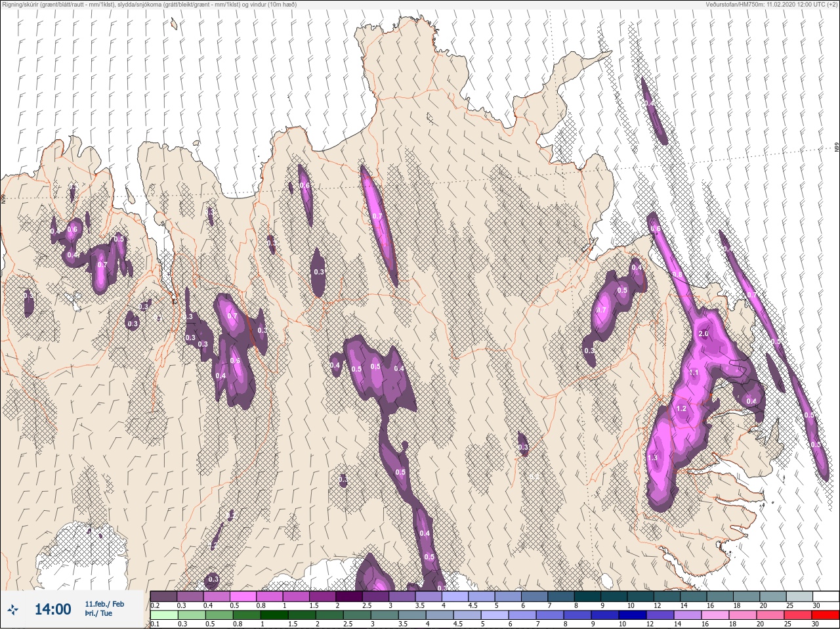Click the 1.2 precipitation value on the map

[681, 408]
